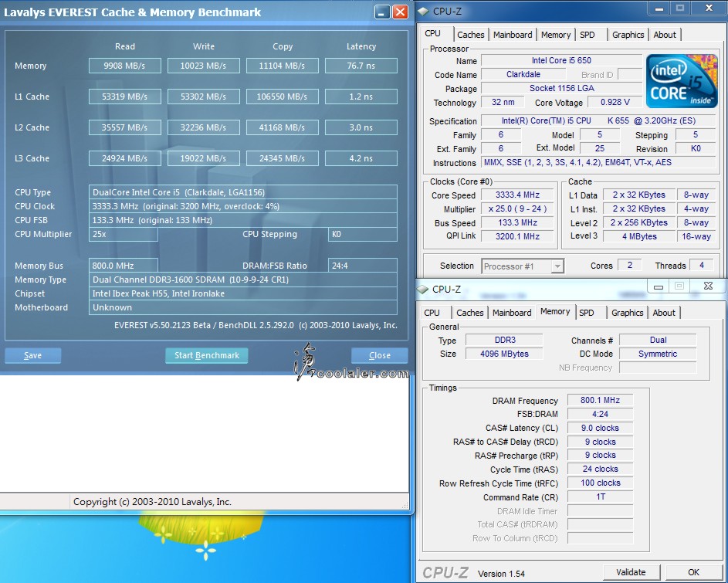
Task: Click the Intel Core i5 inside logo
Action: pos(682,81)
